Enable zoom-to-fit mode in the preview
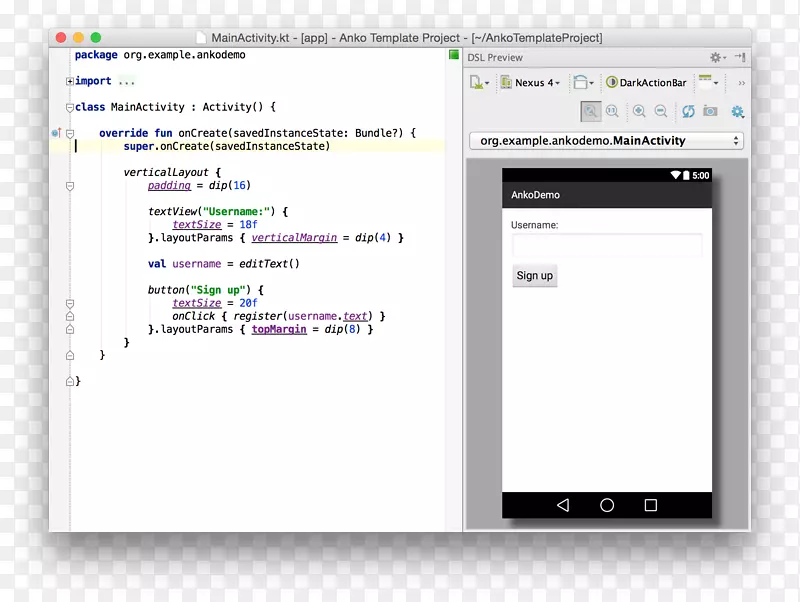The height and width of the screenshot is (602, 800). pos(591,112)
